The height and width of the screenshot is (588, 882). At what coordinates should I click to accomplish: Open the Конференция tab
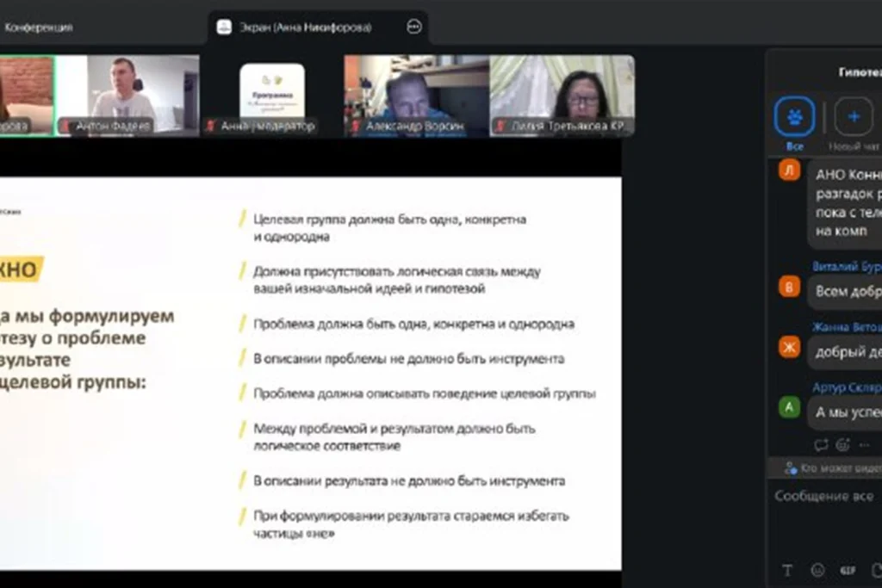pyautogui.click(x=38, y=27)
